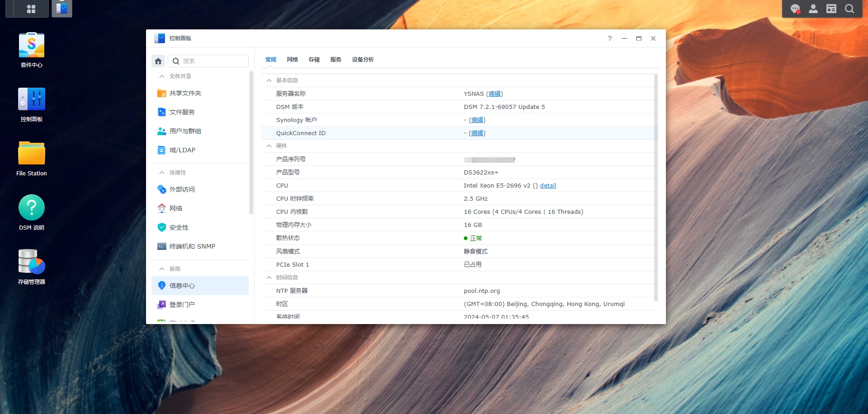Click the 服务器名称 row label

point(291,94)
